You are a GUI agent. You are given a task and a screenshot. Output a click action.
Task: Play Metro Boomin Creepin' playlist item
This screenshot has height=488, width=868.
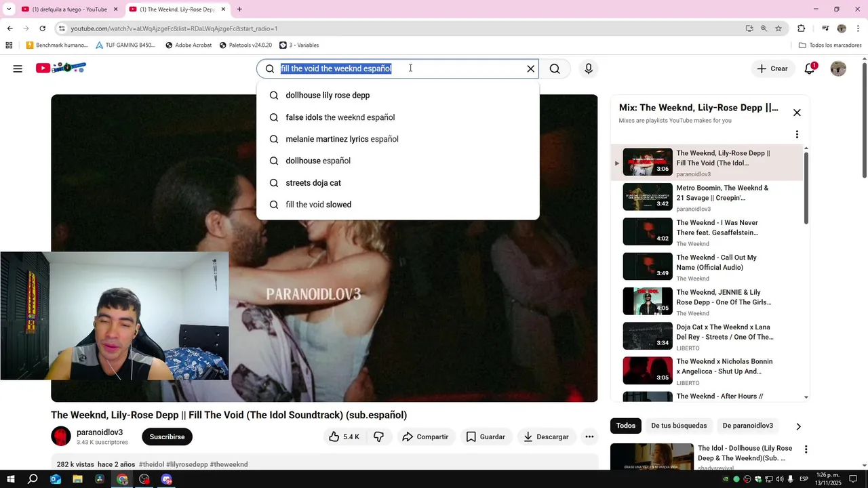point(706,197)
